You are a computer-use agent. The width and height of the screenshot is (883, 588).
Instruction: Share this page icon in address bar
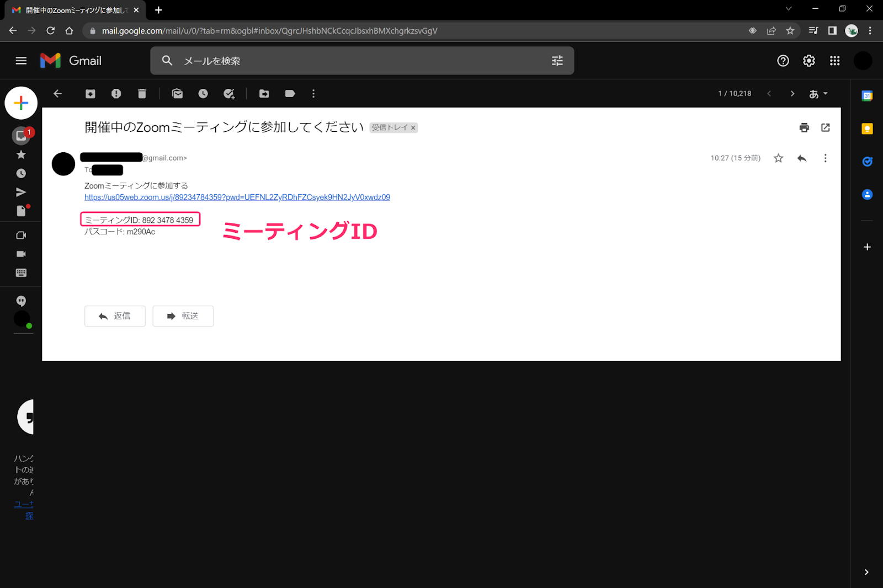(x=772, y=31)
